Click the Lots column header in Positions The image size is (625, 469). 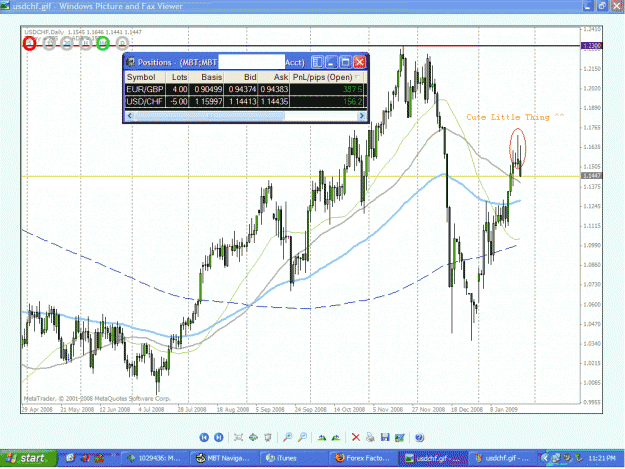177,77
